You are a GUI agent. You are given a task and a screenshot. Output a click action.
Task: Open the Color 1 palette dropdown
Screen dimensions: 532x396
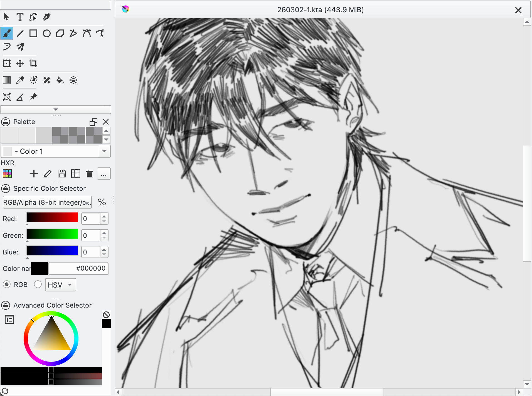[104, 151]
